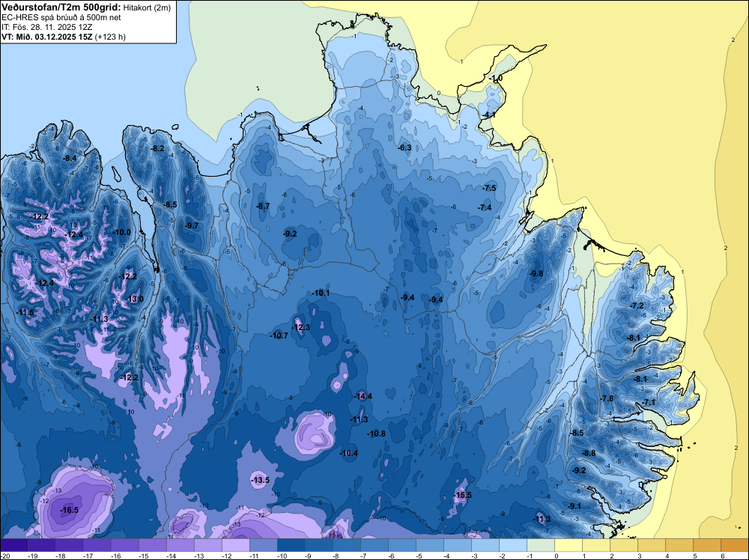Click the '-2' legend scale number
The width and height of the screenshot is (749, 560).
503,556
